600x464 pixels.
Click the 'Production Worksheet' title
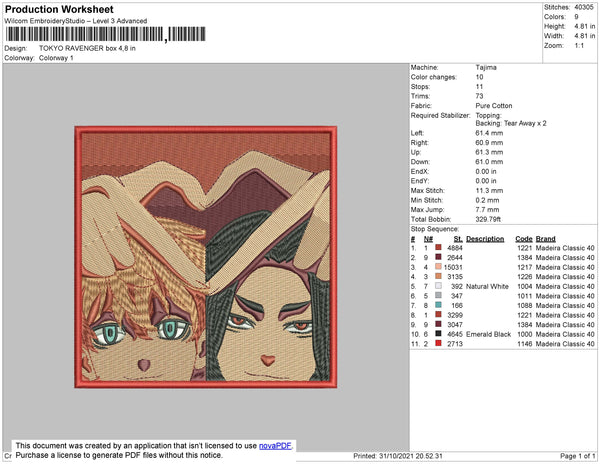pyautogui.click(x=59, y=9)
